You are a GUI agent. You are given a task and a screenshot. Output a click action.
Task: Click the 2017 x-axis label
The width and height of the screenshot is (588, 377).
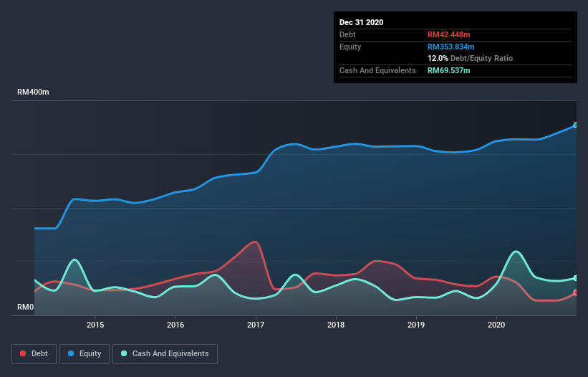point(256,325)
